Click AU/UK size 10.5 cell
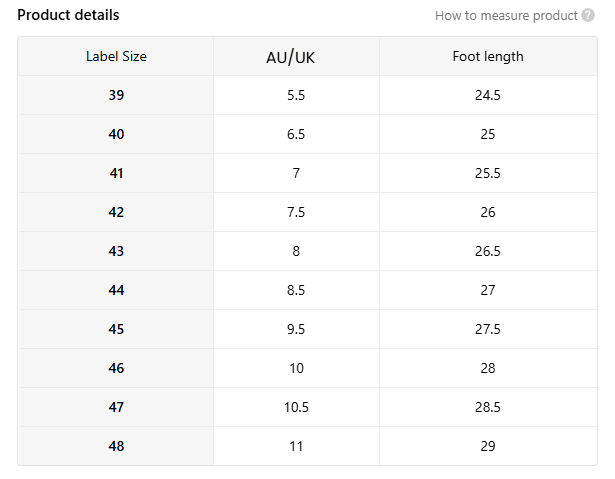 (x=296, y=407)
